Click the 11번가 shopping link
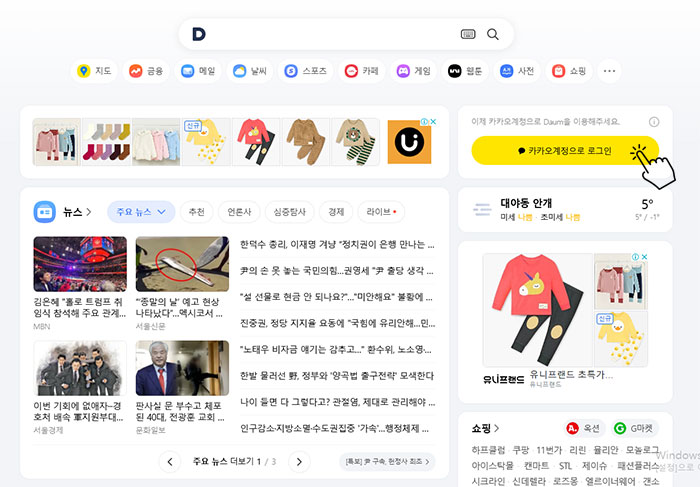 click(549, 450)
